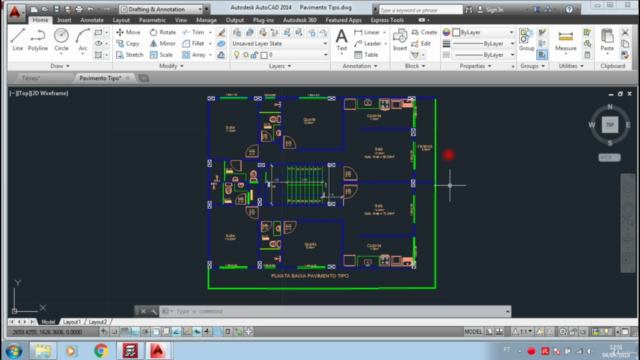Screen dimensions: 640x360
Task: Toggle MODEL space button in status bar
Action: 473,332
